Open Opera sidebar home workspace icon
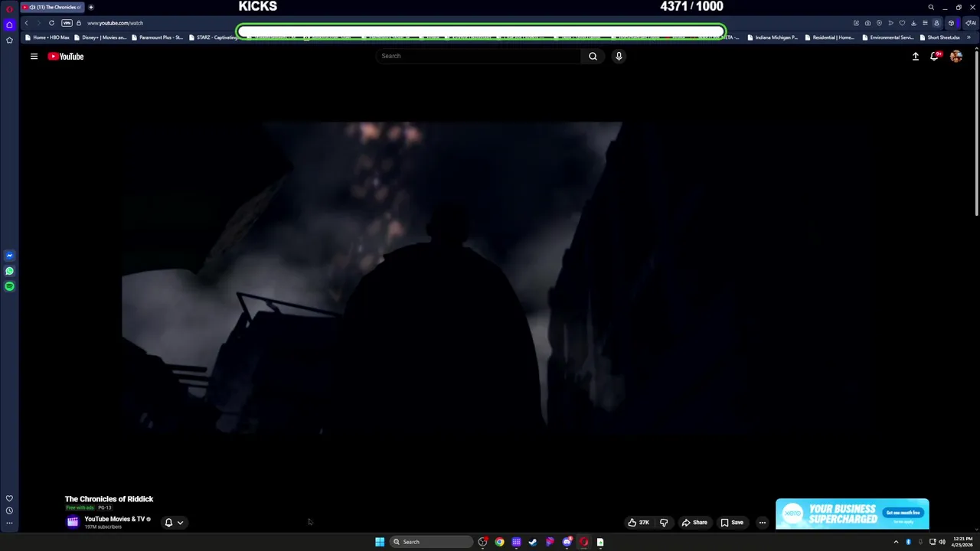 pyautogui.click(x=9, y=24)
